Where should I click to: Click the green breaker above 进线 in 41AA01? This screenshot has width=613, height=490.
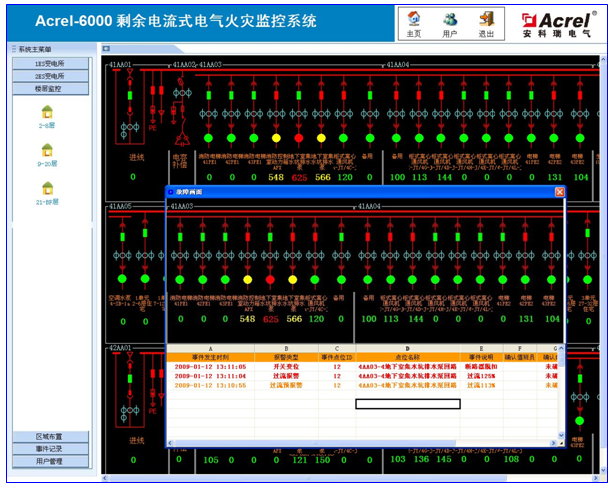(x=130, y=95)
